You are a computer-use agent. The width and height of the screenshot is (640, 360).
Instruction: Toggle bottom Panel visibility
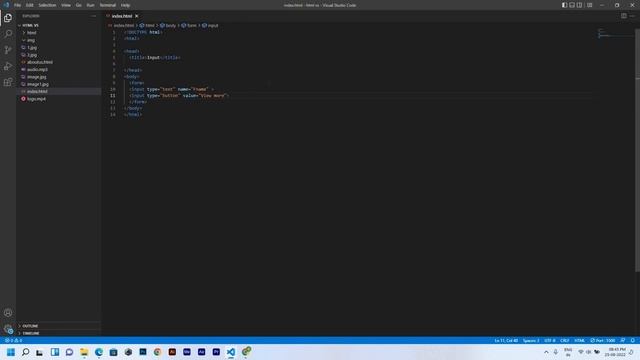(572, 5)
